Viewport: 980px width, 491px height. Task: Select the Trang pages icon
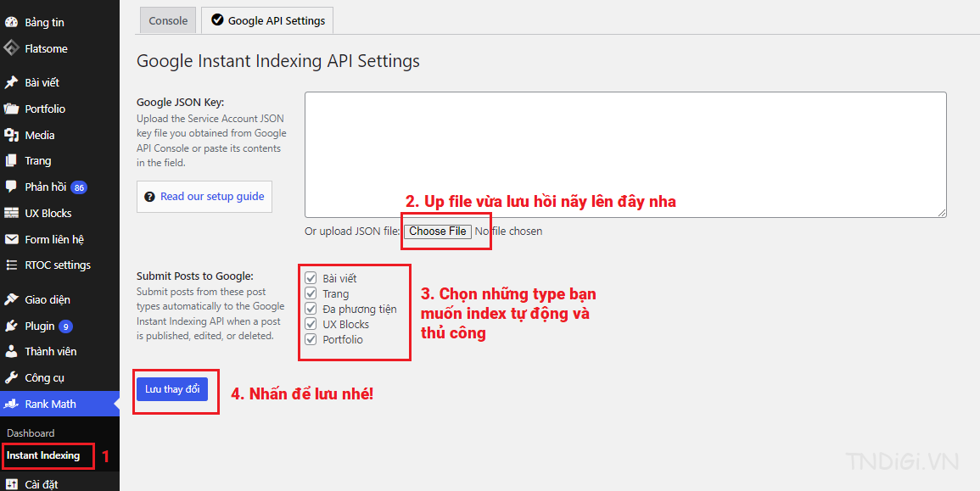11,160
